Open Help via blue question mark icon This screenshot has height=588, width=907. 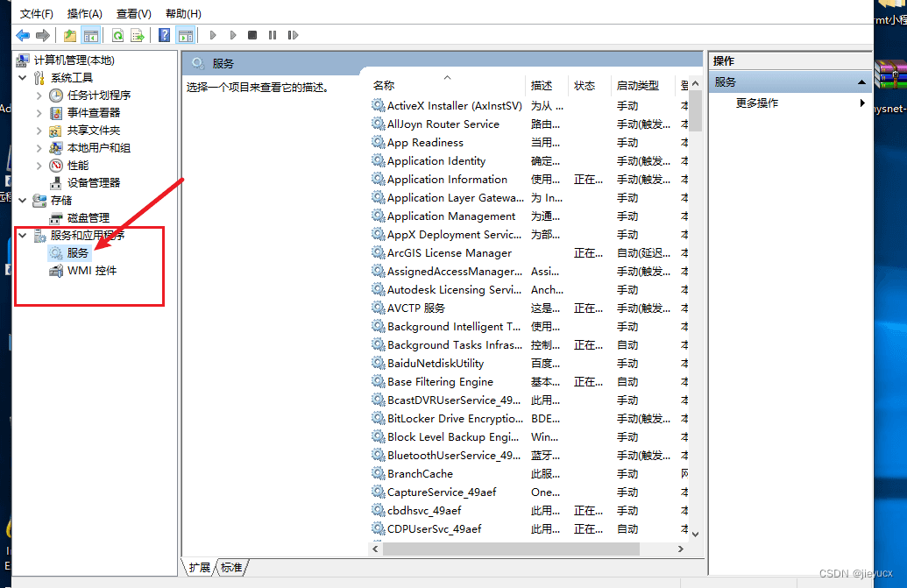coord(164,35)
